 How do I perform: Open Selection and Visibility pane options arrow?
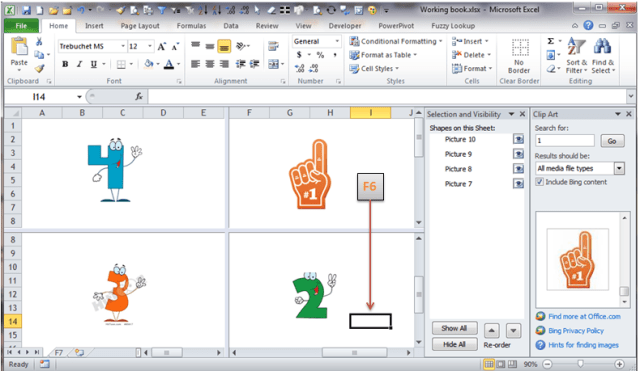511,114
